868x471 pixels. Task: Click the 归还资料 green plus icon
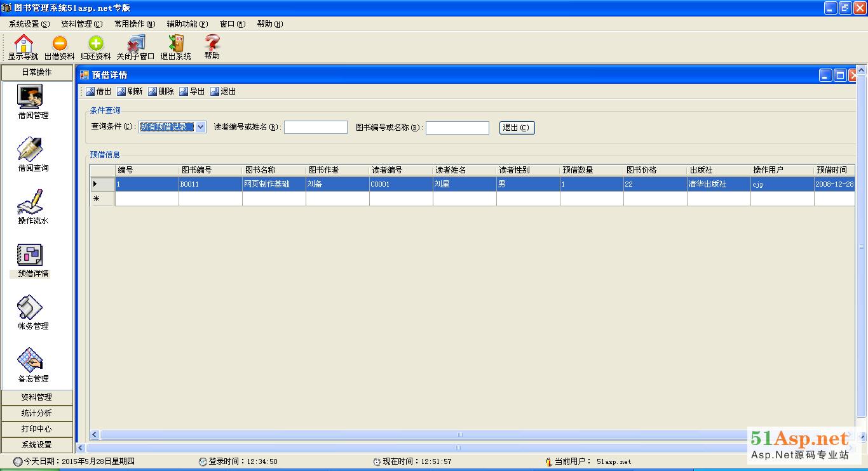(95, 44)
